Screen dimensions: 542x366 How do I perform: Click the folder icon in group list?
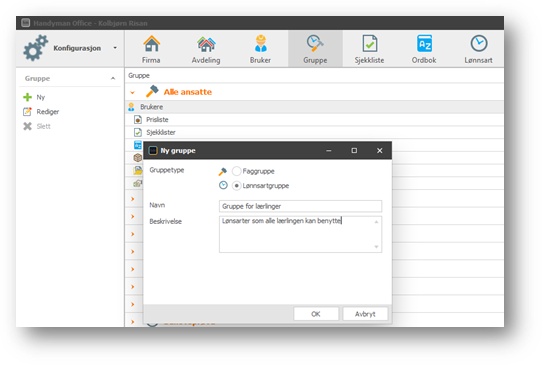138,170
